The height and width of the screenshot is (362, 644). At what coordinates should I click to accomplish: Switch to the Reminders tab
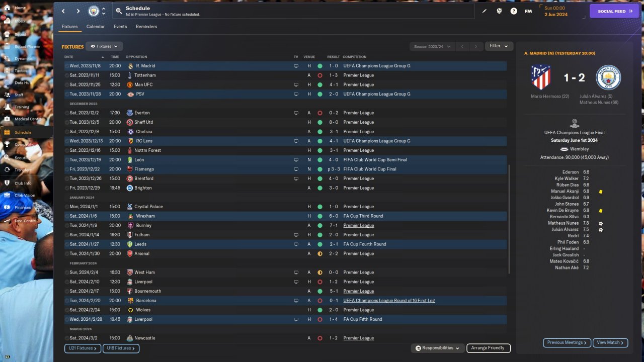pos(146,27)
